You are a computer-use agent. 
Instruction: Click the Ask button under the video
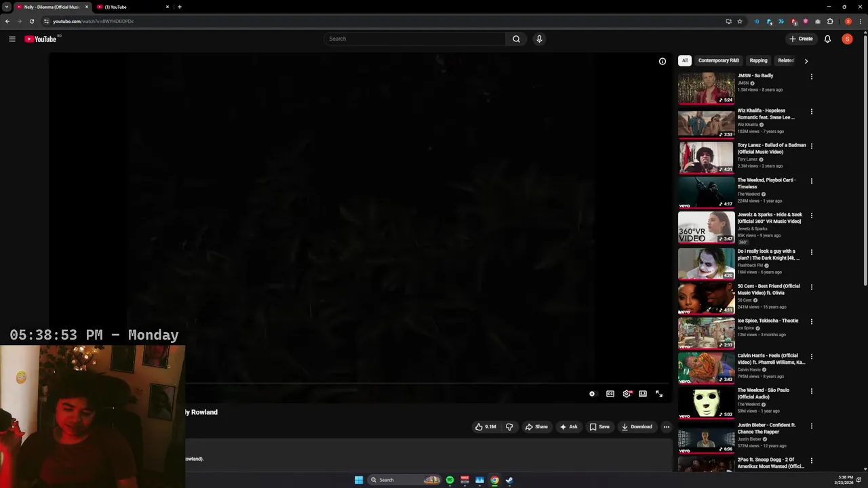click(x=569, y=427)
